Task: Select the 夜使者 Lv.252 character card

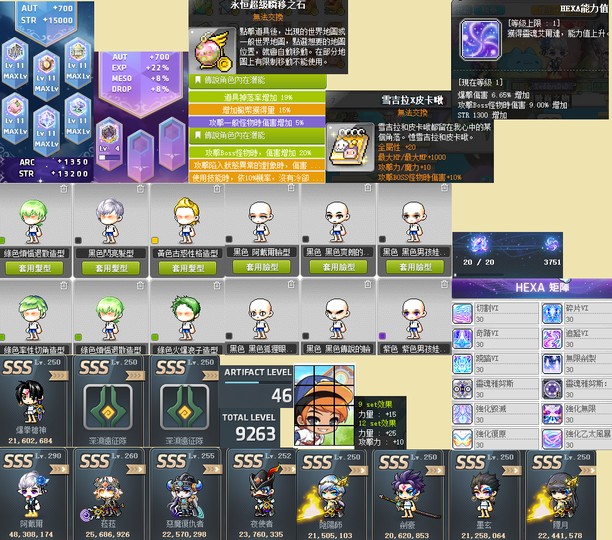Action: click(261, 495)
